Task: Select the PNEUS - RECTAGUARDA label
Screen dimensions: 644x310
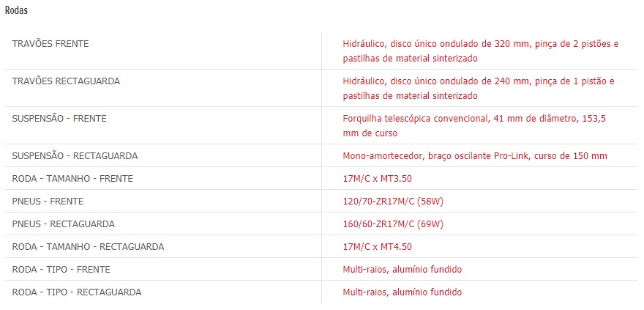Action: 63,224
